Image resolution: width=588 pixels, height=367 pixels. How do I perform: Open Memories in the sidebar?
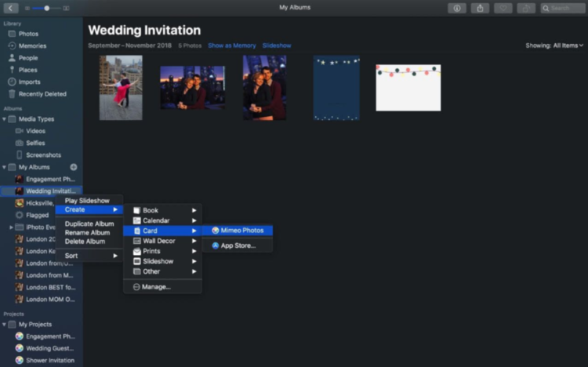[x=32, y=46]
